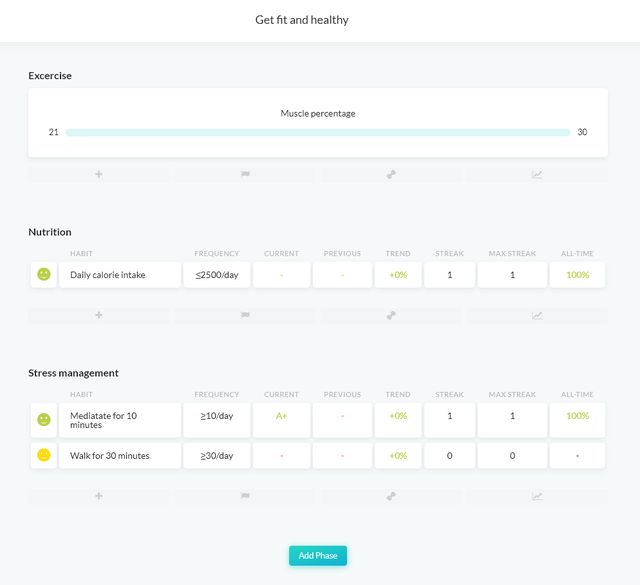Click the flag icon under Stress management section
Screen dimensions: 640x585
pos(245,496)
